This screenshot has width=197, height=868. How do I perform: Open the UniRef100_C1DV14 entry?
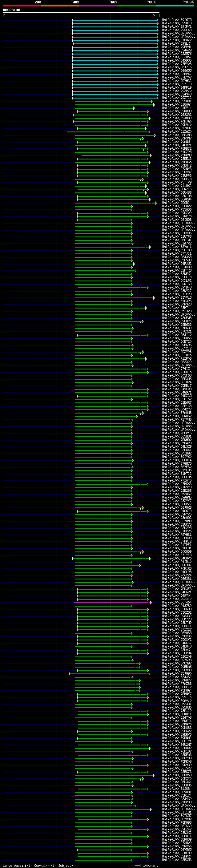(177, 108)
